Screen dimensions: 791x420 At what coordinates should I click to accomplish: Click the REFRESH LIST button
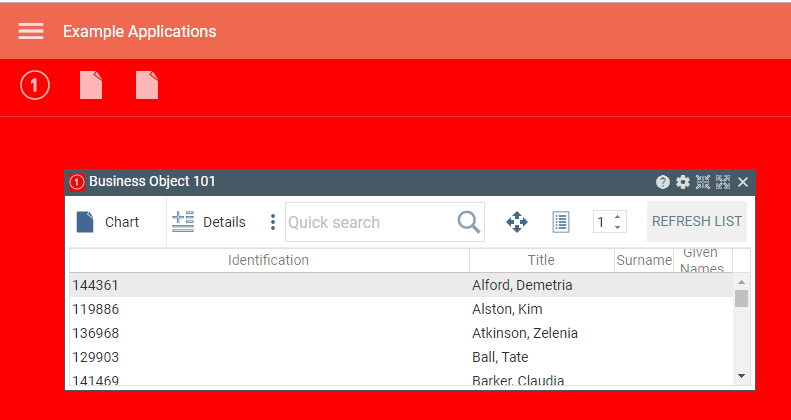[696, 221]
